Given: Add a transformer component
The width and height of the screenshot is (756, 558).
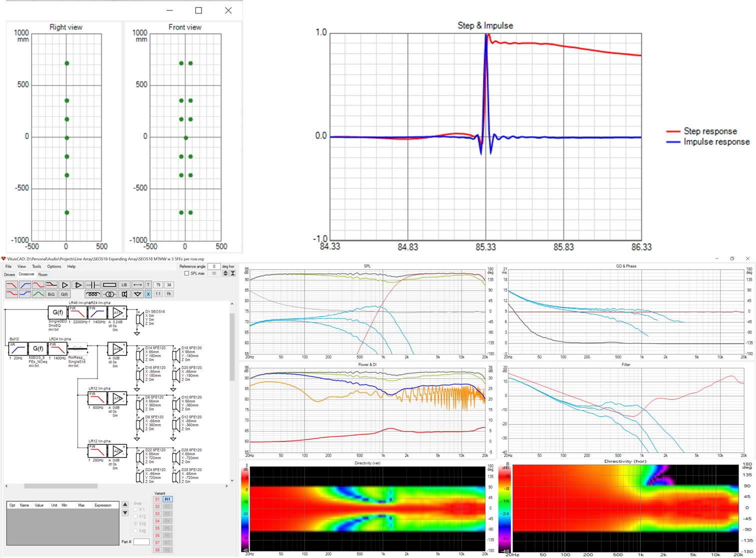Looking at the screenshot, I should [109, 294].
